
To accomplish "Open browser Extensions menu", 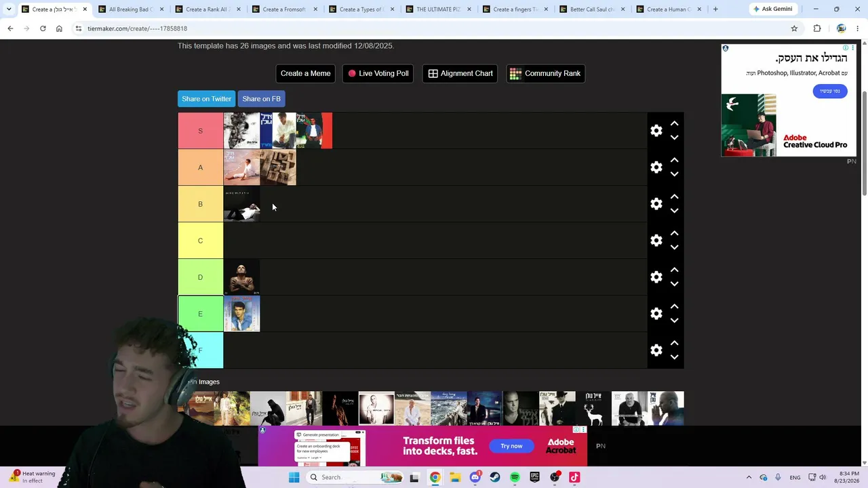I will tap(817, 28).
